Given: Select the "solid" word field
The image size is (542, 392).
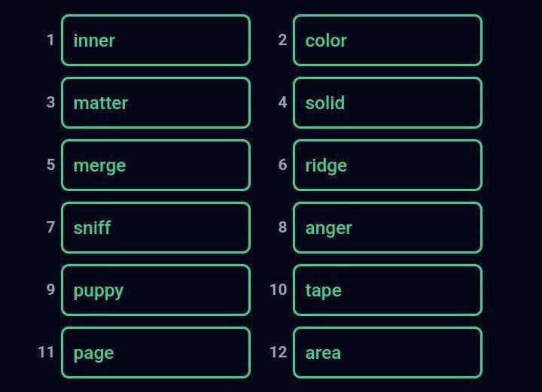Looking at the screenshot, I should click(x=388, y=102).
